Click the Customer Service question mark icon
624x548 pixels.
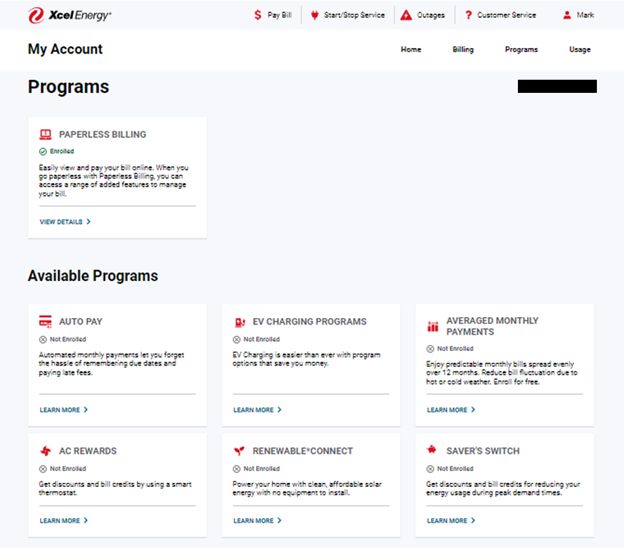[468, 15]
